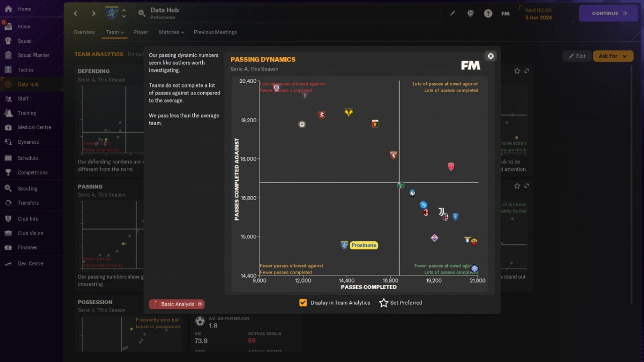Image resolution: width=644 pixels, height=362 pixels.
Task: Open the Ask For dropdown
Action: coord(612,56)
